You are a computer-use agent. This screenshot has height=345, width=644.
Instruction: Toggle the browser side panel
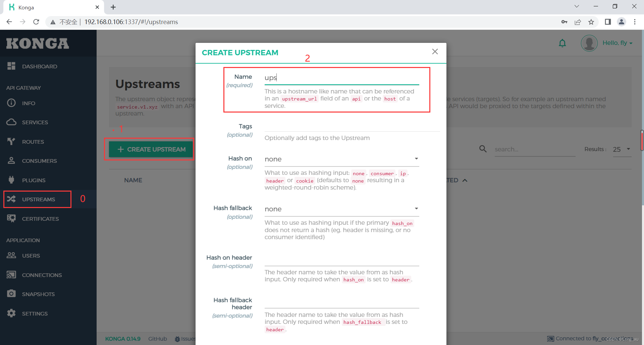click(x=608, y=22)
